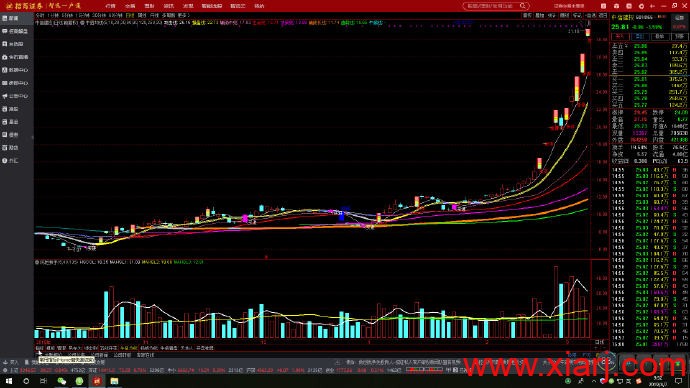
Task: Expand the 多周期 option in period bar
Action: click(169, 15)
